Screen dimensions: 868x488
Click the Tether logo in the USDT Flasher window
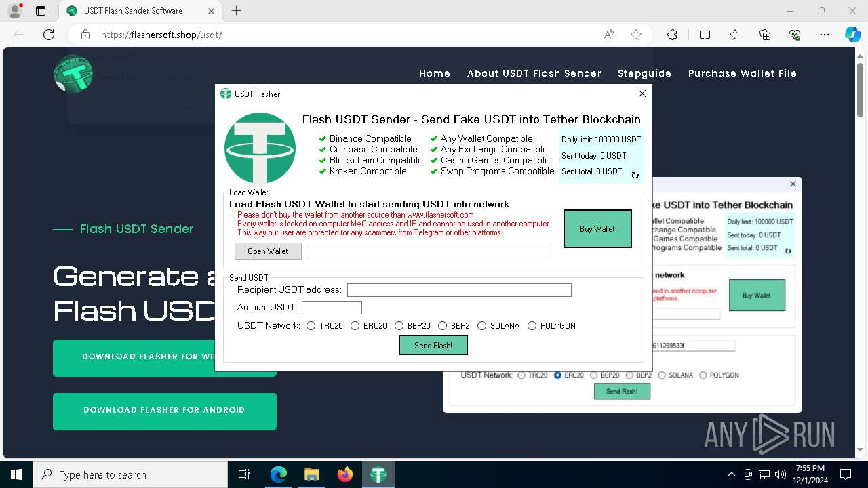pyautogui.click(x=260, y=148)
